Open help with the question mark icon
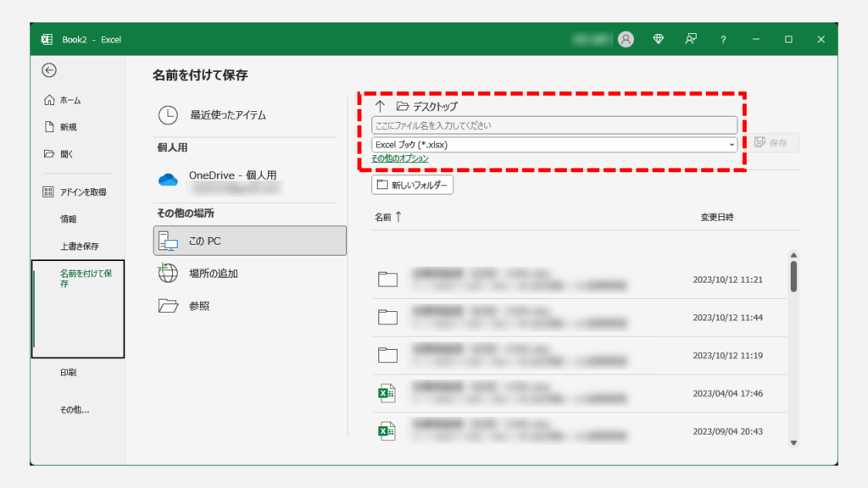Image resolution: width=868 pixels, height=488 pixels. click(x=723, y=39)
